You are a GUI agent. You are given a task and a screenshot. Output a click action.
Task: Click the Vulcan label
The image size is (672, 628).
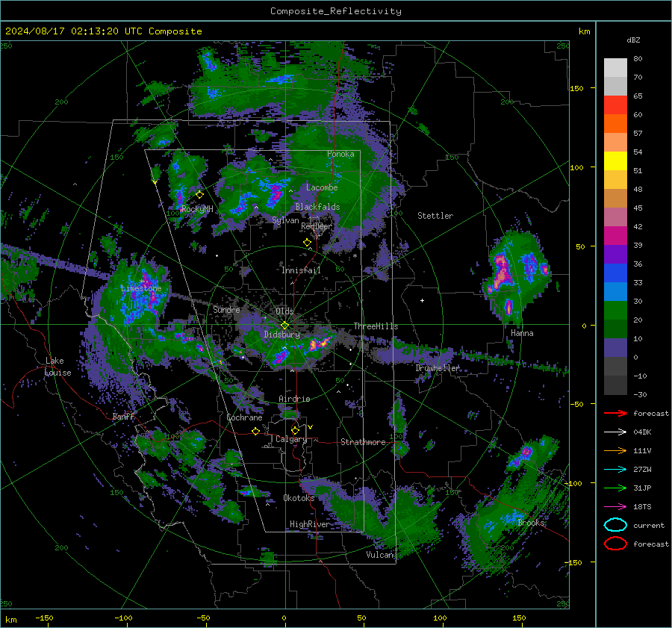click(379, 555)
